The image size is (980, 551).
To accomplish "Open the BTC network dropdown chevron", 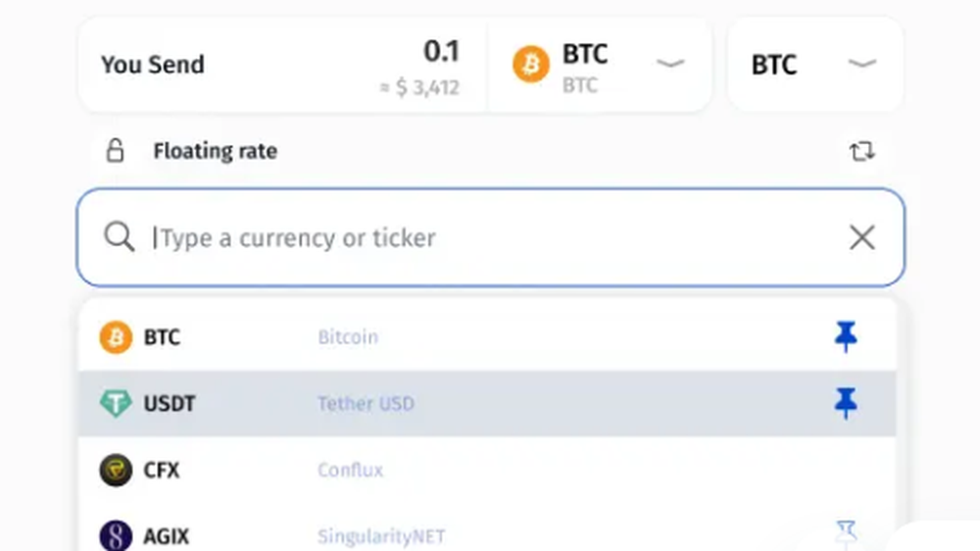I will click(861, 63).
